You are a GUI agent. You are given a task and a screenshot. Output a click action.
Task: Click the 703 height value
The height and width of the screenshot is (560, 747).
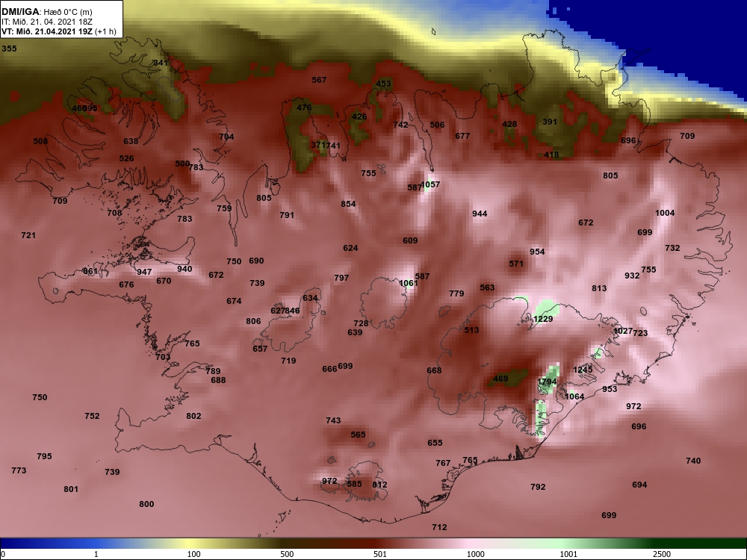pyautogui.click(x=162, y=357)
